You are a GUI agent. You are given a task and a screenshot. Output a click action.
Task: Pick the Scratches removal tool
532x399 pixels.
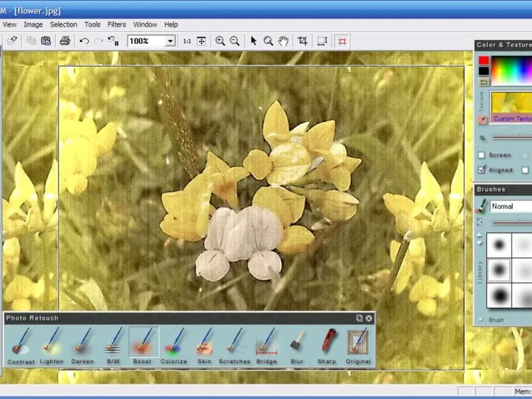[234, 343]
